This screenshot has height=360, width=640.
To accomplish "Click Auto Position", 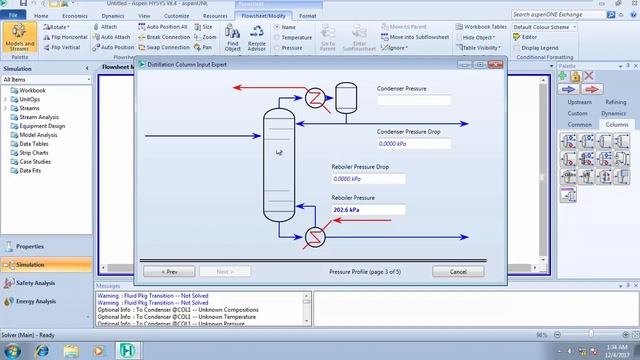I will point(113,47).
